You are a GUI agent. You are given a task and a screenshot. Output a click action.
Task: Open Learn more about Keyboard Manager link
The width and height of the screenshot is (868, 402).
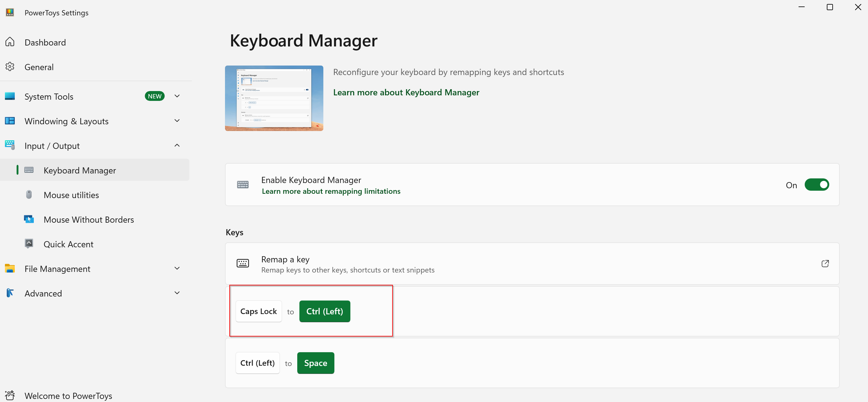tap(406, 92)
